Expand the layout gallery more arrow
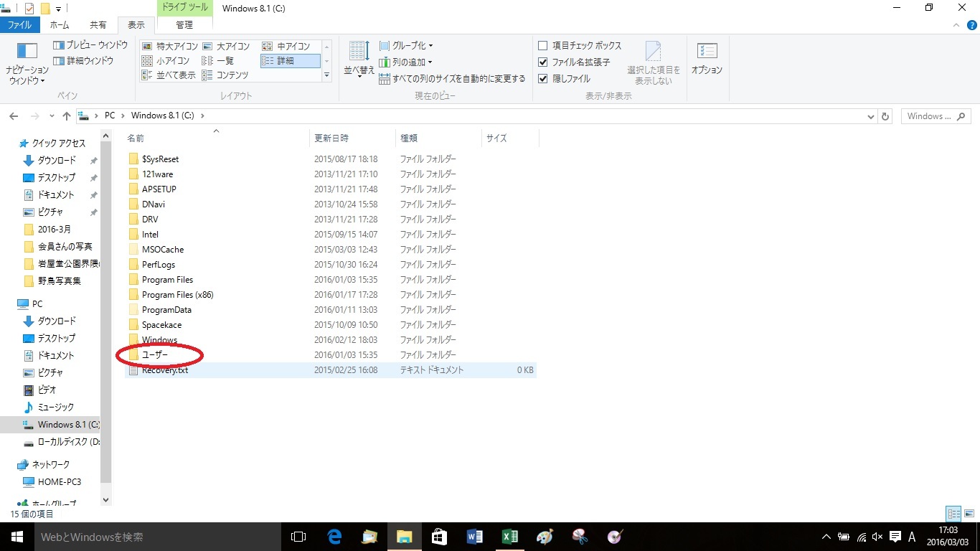 point(327,75)
